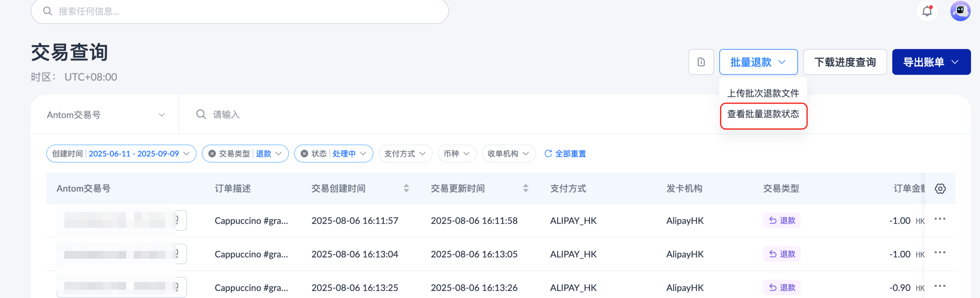This screenshot has height=298, width=980.
Task: Open the notification bell
Action: (927, 11)
